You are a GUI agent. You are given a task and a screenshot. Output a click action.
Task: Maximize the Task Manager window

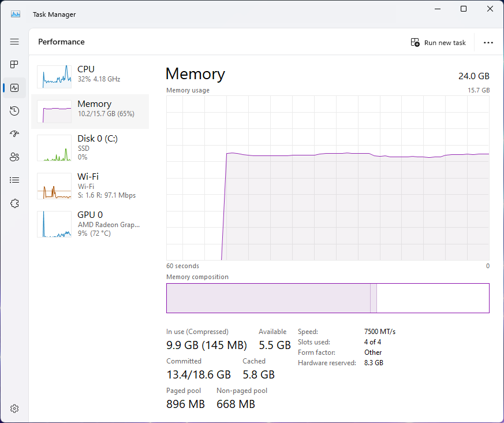pyautogui.click(x=464, y=9)
